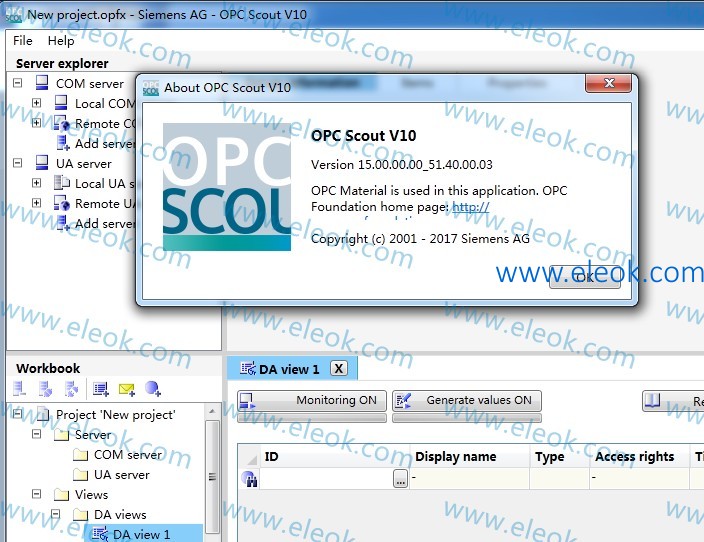The width and height of the screenshot is (704, 542).
Task: Click the OPC Scout logo image
Action: tap(227, 187)
